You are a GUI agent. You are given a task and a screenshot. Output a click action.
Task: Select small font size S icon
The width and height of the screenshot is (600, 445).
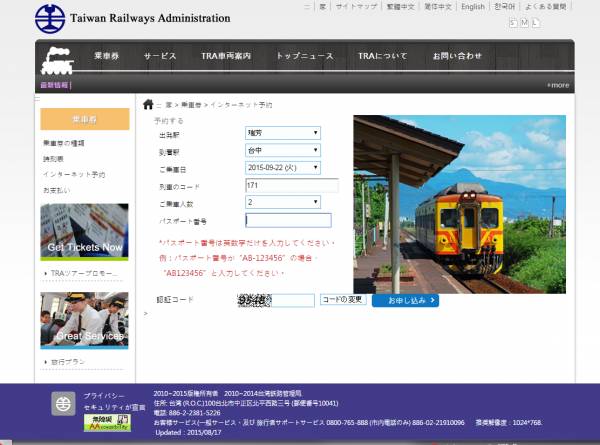coord(513,23)
